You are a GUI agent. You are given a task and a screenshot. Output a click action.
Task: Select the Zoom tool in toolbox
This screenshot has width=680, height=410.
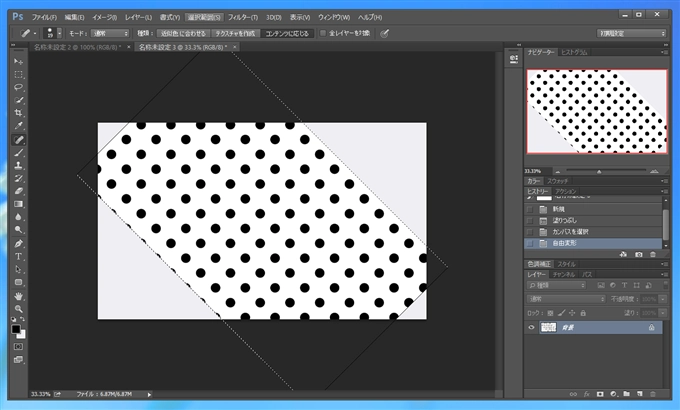click(x=18, y=309)
